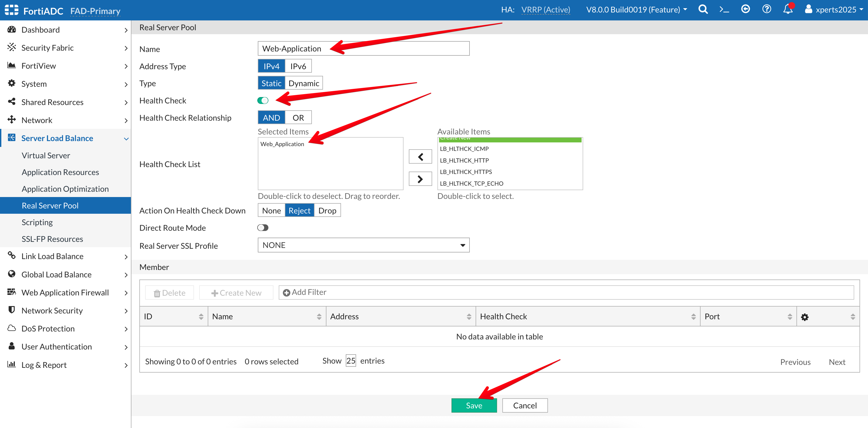Move item left with the left arrow button
Screen dimensions: 868x428
420,157
